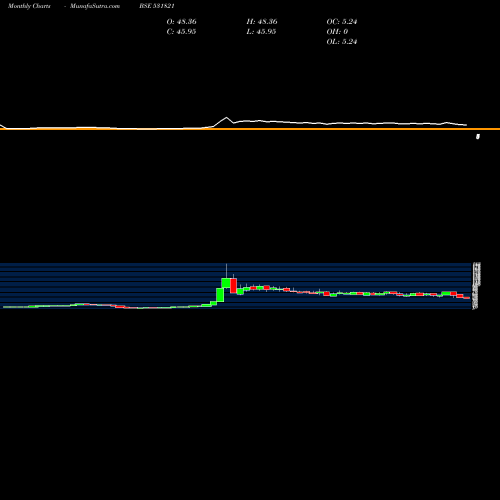This screenshot has height=500, width=500.
Task: Click the 'Monthly Charts' title text
Action: coord(29,6)
